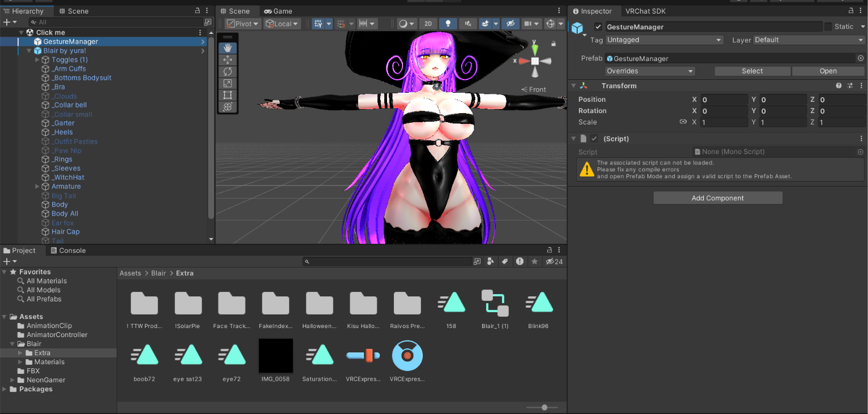Image resolution: width=868 pixels, height=414 pixels.
Task: Switch to the Game tab
Action: coord(278,11)
